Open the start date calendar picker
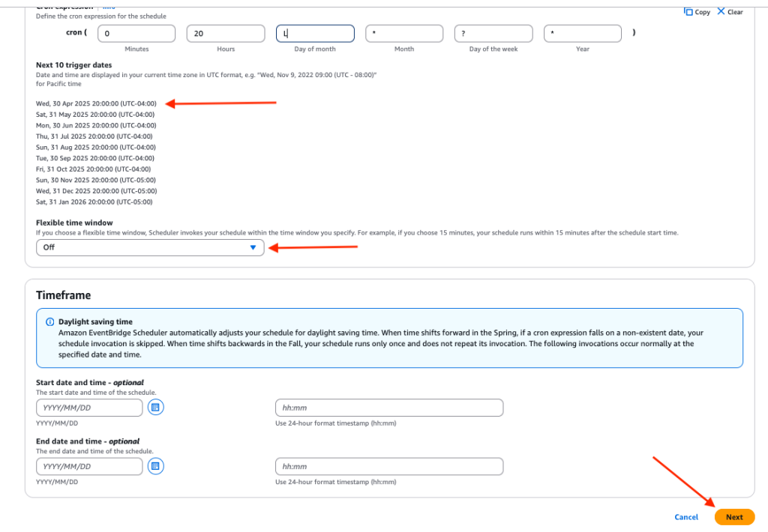 pyautogui.click(x=155, y=407)
